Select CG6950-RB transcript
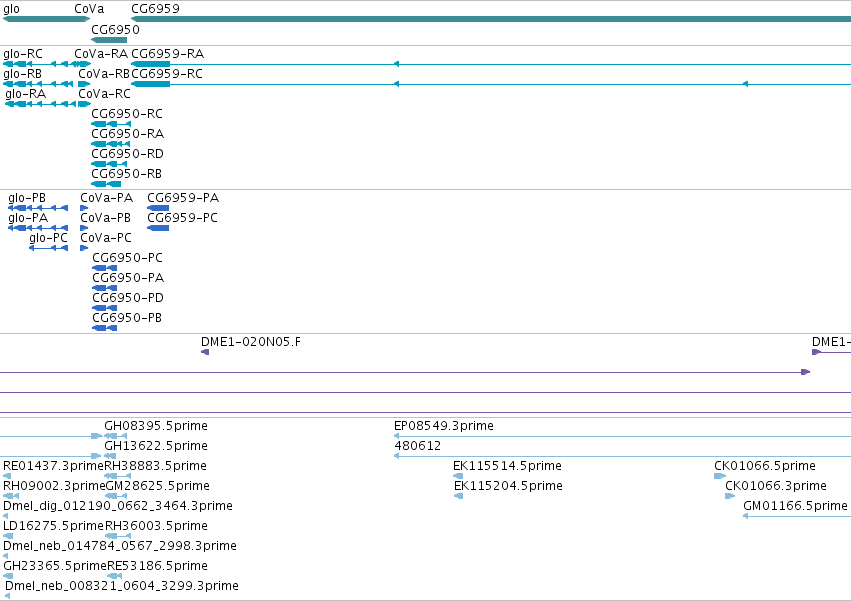Screen dimensions: 851x601 106,184
